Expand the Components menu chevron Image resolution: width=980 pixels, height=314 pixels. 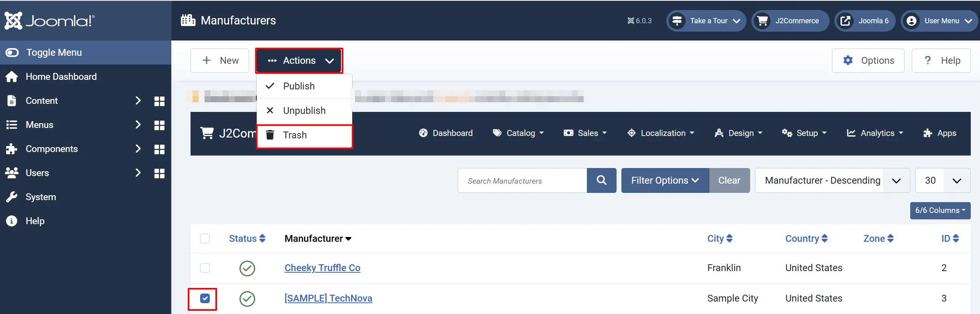coord(138,149)
